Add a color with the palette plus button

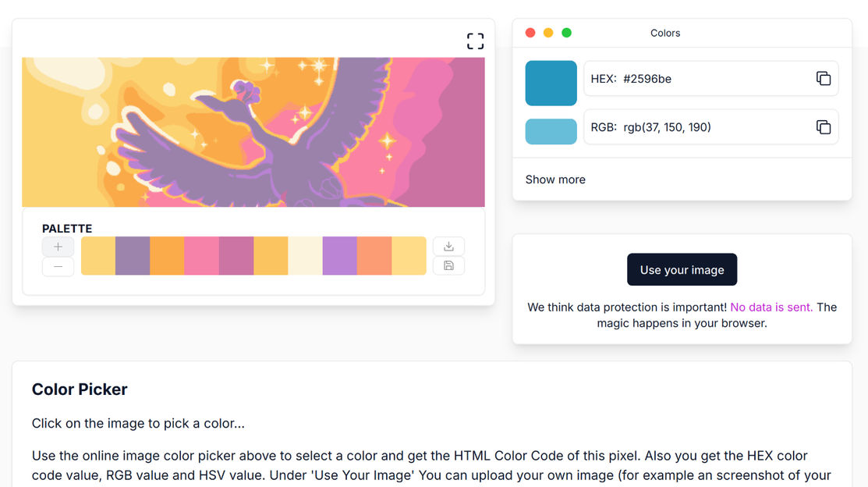coord(58,247)
